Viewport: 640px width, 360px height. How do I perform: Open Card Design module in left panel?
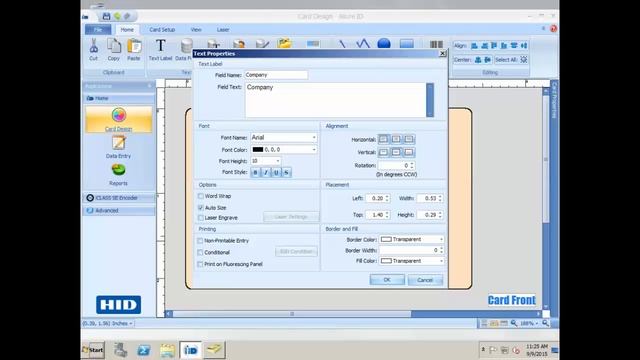coord(118,119)
